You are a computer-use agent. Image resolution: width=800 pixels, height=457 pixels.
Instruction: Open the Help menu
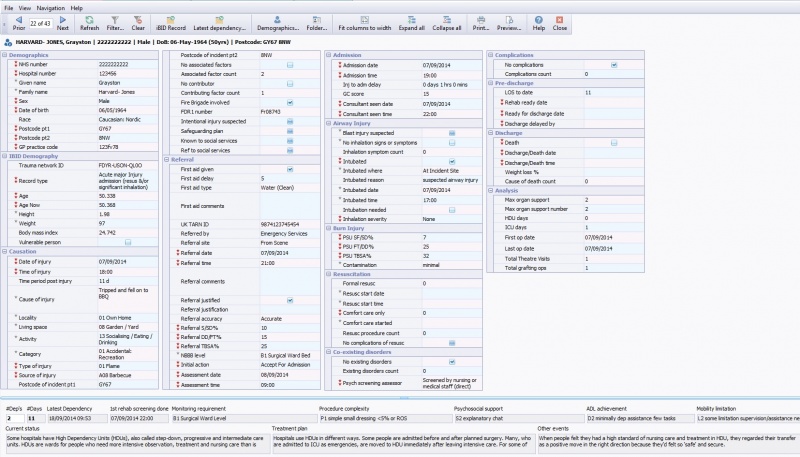click(x=77, y=8)
